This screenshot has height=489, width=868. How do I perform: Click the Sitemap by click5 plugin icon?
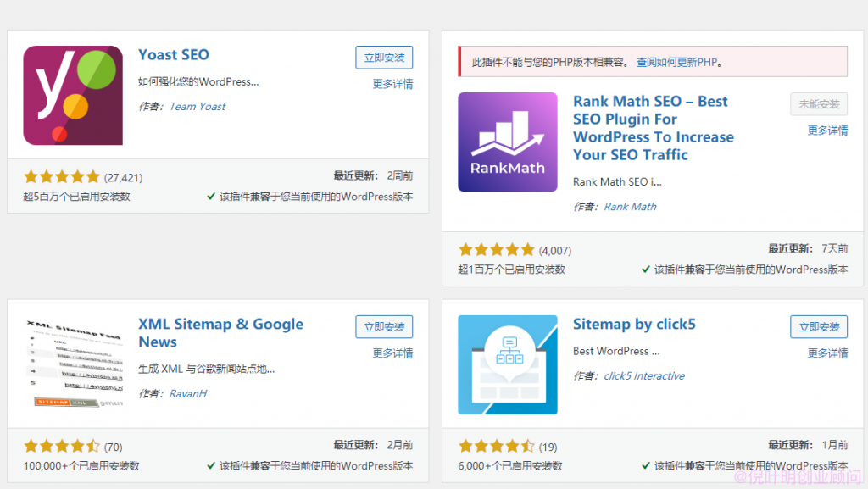508,364
